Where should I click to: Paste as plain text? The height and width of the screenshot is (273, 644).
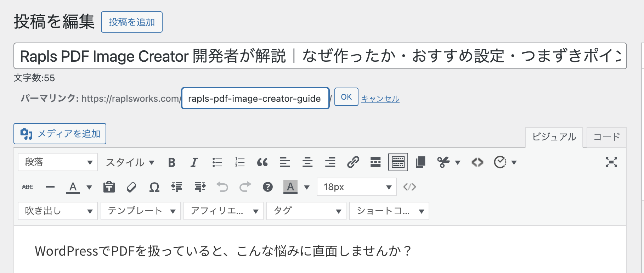109,187
